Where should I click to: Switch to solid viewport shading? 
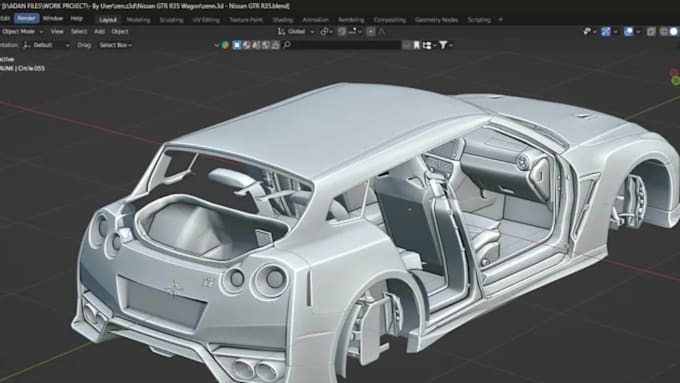[673, 32]
